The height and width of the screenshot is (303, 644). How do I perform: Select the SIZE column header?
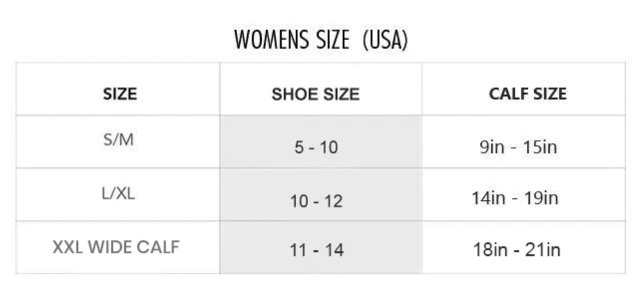coord(120,94)
